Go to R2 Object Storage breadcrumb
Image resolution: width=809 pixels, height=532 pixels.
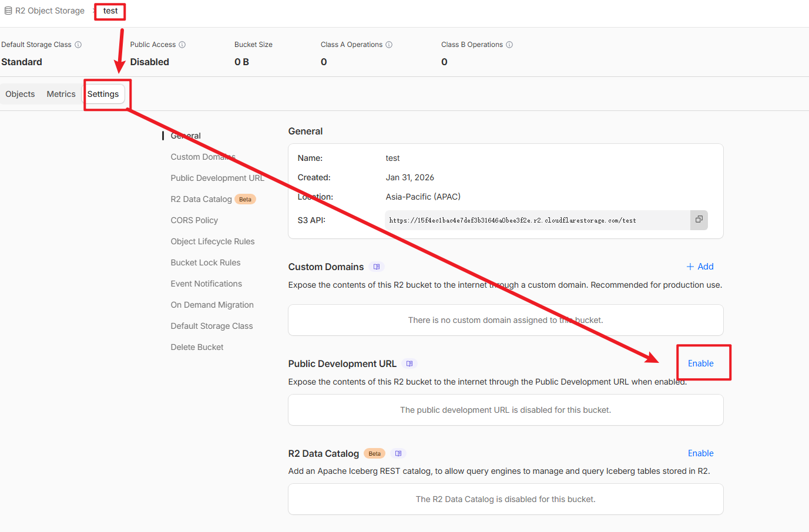pos(49,11)
